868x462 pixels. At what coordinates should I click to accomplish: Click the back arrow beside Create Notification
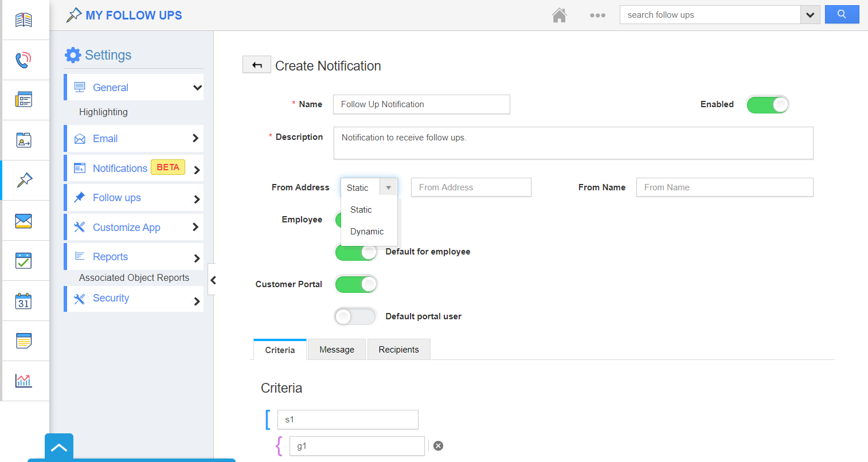pos(257,65)
